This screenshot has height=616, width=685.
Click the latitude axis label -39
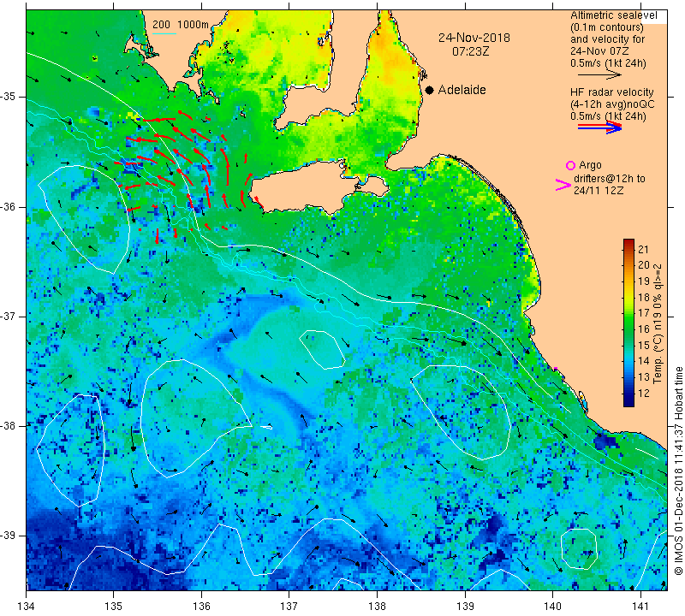9,536
